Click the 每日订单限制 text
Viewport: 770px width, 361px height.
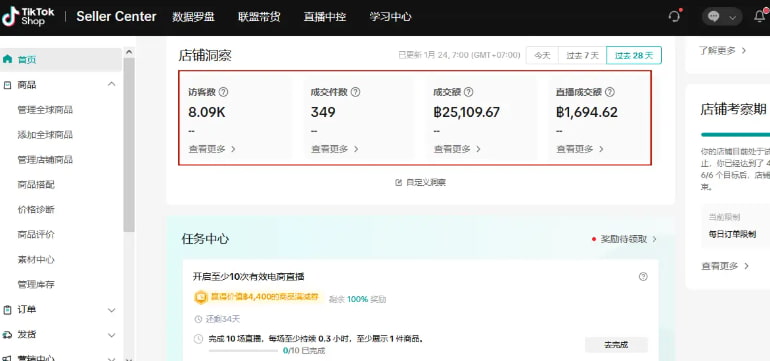point(732,234)
